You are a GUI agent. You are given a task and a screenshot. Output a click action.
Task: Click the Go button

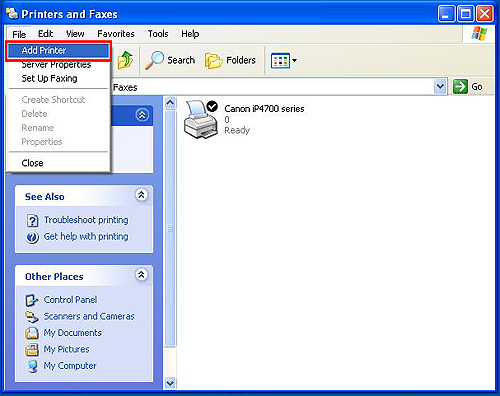pos(468,87)
